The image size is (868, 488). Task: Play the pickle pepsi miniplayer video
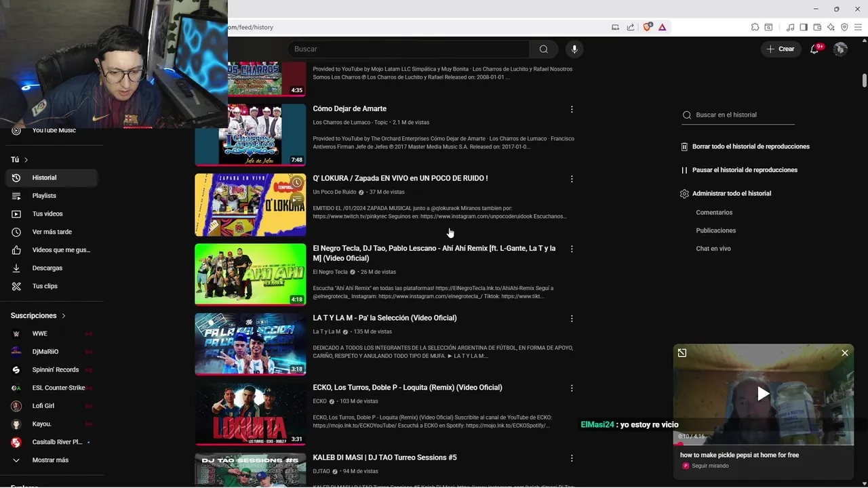(764, 394)
